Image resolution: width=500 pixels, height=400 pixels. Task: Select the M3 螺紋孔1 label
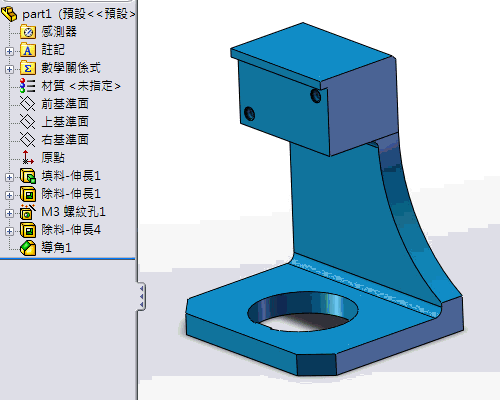73,212
